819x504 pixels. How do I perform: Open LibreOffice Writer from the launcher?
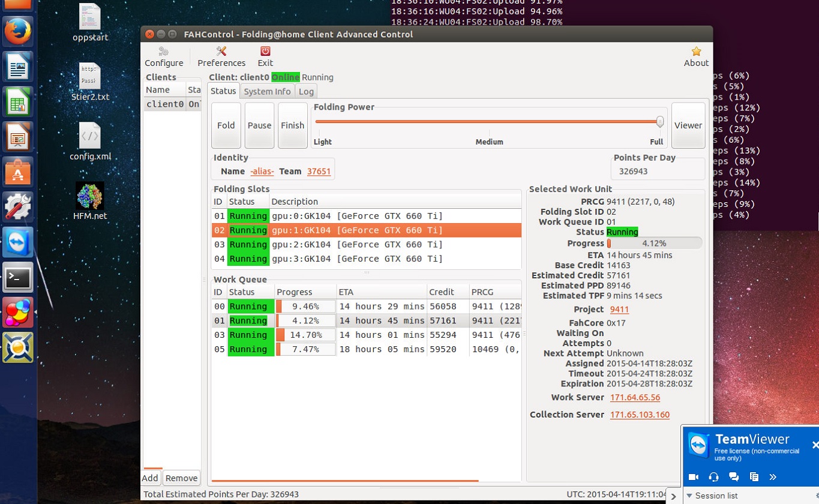click(x=18, y=66)
